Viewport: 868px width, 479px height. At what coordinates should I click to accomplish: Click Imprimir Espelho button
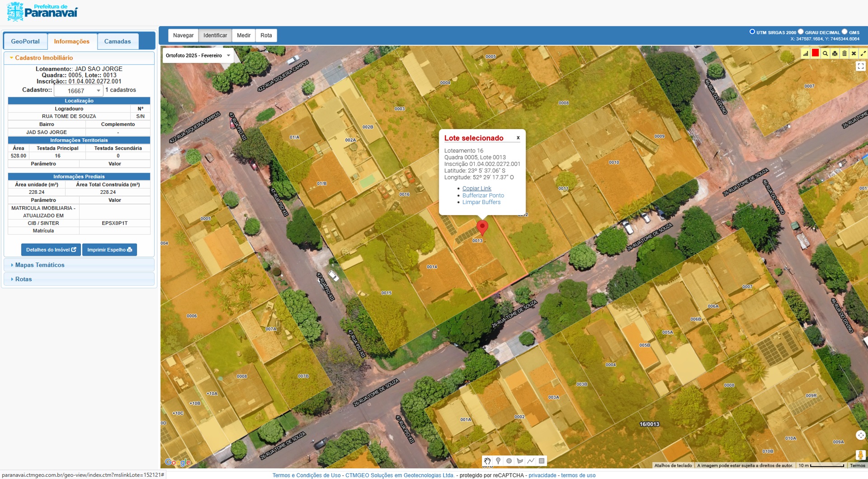click(109, 249)
